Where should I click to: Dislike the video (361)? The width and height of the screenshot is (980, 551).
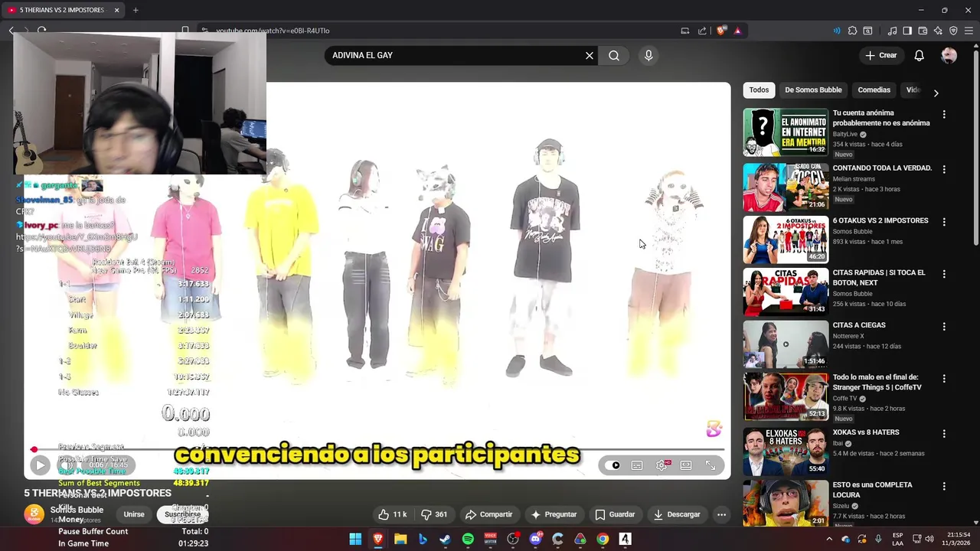click(x=434, y=514)
